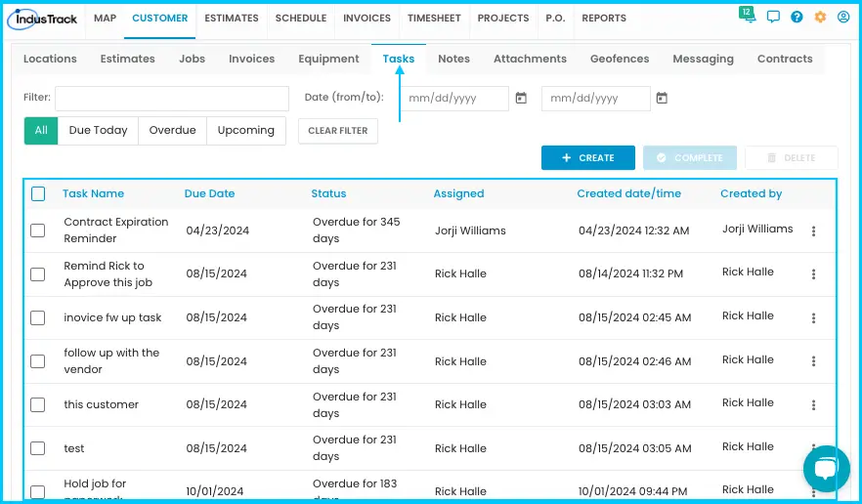The width and height of the screenshot is (862, 504).
Task: Open the live chat bubble widget
Action: (x=826, y=468)
